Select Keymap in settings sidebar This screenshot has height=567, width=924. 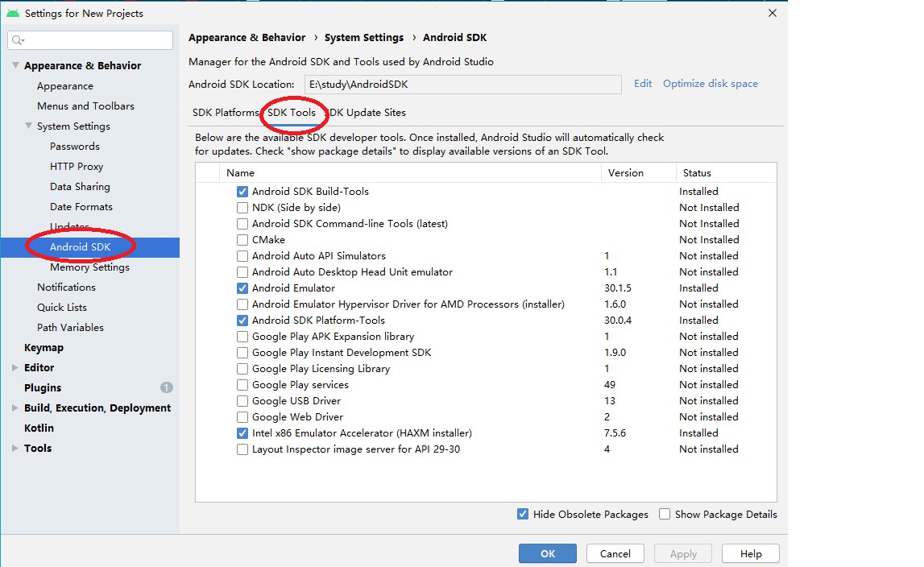click(44, 348)
